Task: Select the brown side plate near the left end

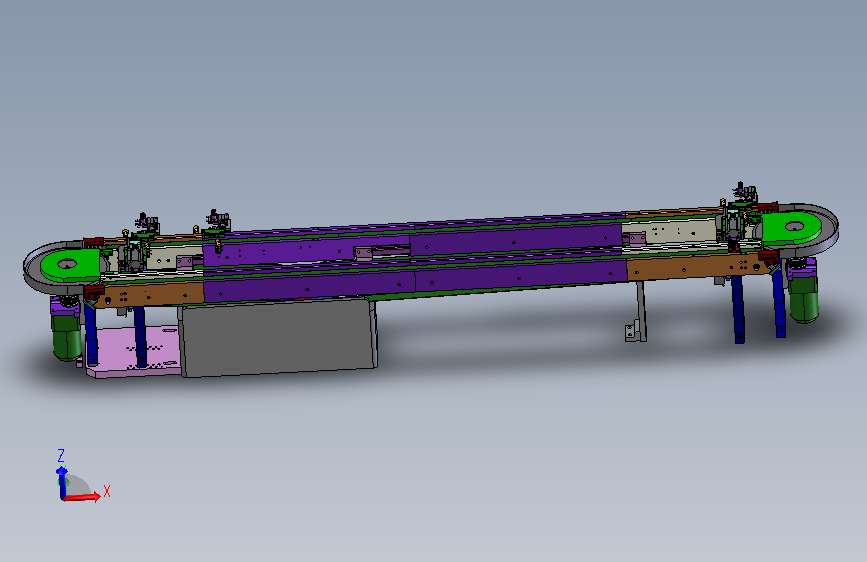Action: tap(150, 294)
